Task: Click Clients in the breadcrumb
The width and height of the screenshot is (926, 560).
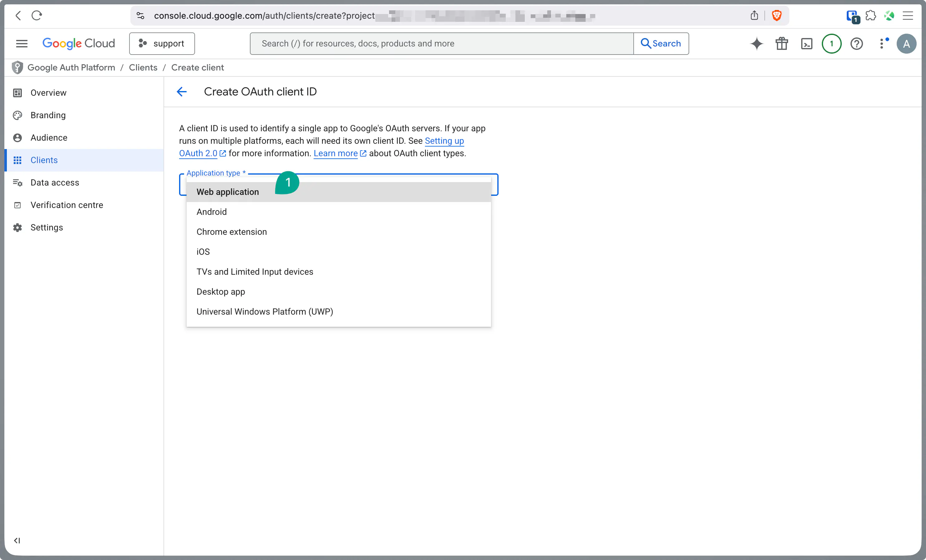Action: tap(143, 68)
